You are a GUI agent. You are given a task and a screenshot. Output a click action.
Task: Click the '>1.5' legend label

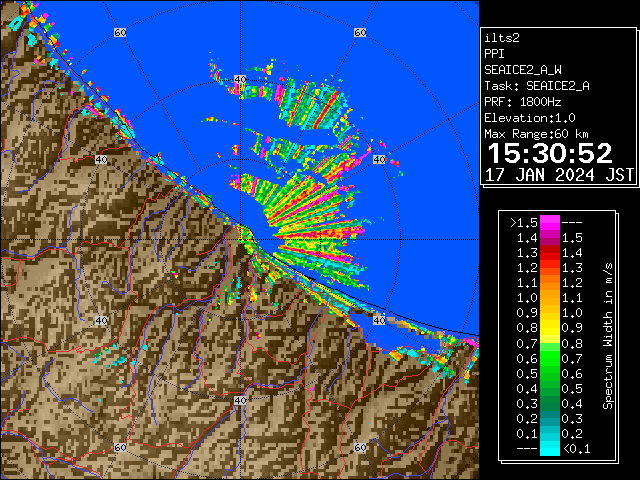point(524,223)
